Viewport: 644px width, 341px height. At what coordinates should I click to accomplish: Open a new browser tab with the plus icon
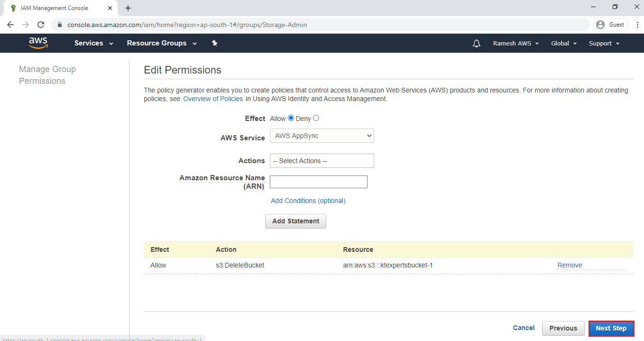(128, 8)
